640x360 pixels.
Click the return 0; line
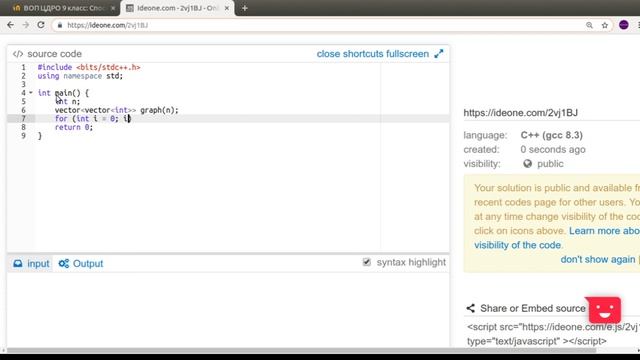(74, 127)
